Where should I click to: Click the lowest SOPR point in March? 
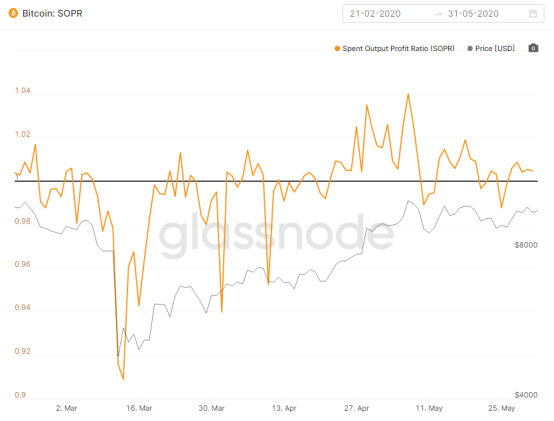click(123, 379)
